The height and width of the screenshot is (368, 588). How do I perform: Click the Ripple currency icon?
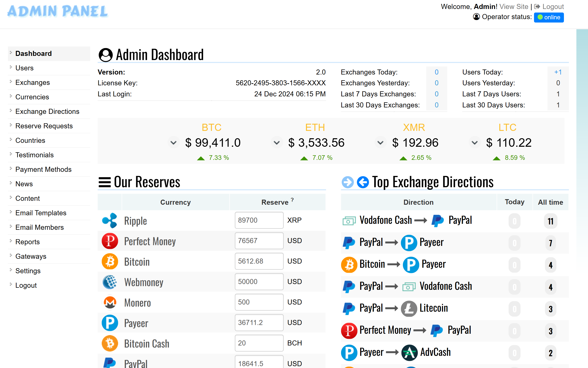tap(110, 221)
